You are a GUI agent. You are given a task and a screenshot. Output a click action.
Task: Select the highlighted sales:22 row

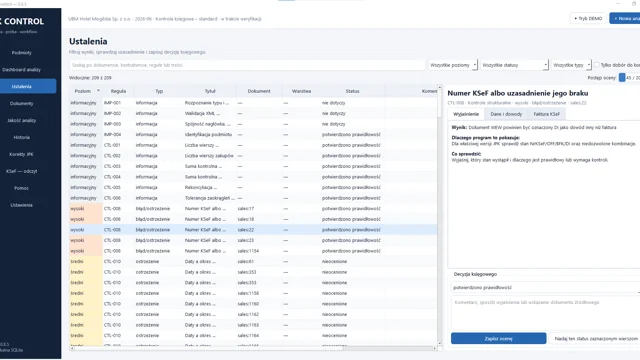click(x=253, y=230)
